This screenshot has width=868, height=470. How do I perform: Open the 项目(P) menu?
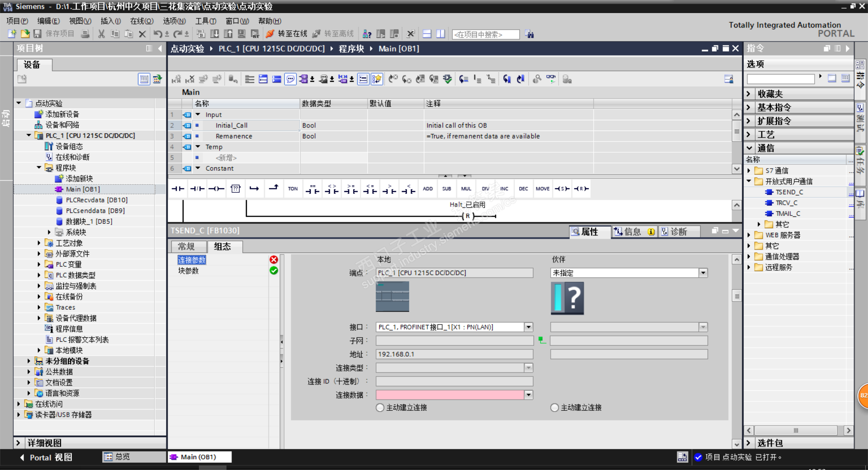(17, 21)
